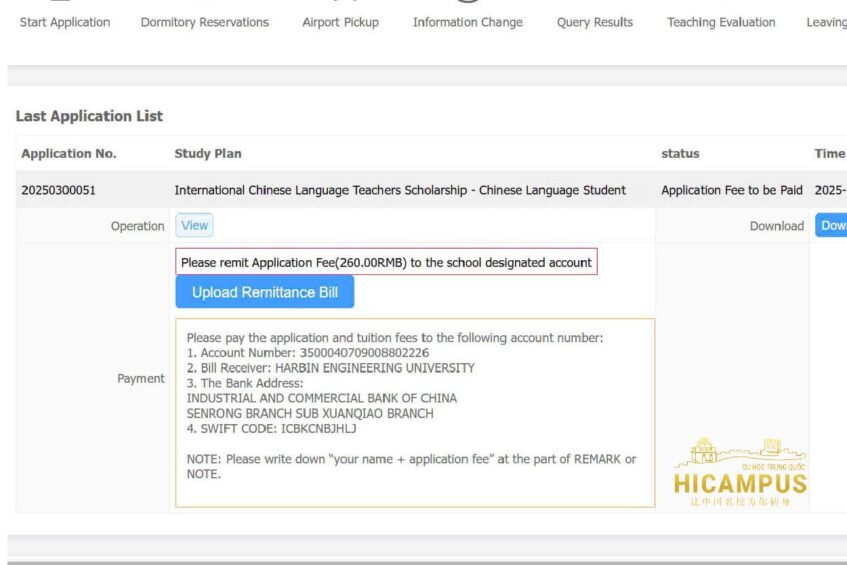The image size is (847, 565).
Task: Go to Dormitory Reservations
Action: point(204,22)
